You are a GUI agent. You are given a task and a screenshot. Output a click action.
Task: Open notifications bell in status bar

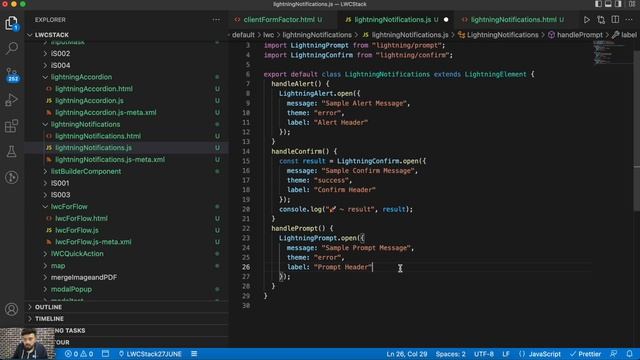click(x=629, y=354)
